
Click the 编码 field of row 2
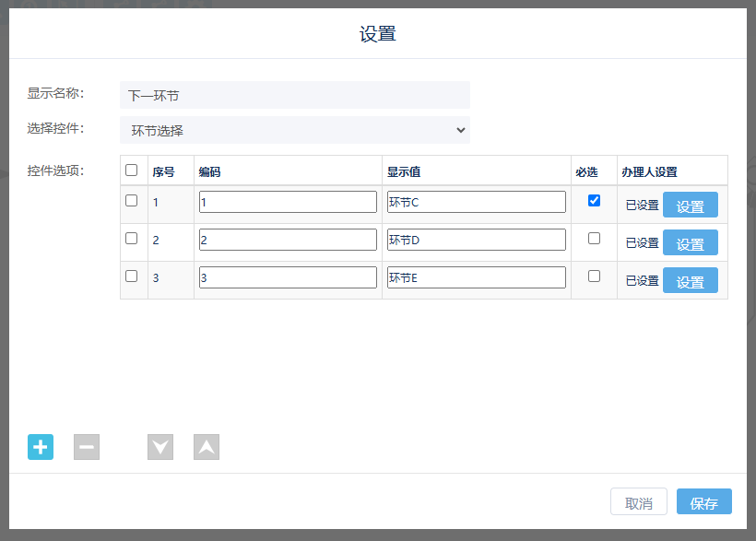[x=288, y=240]
